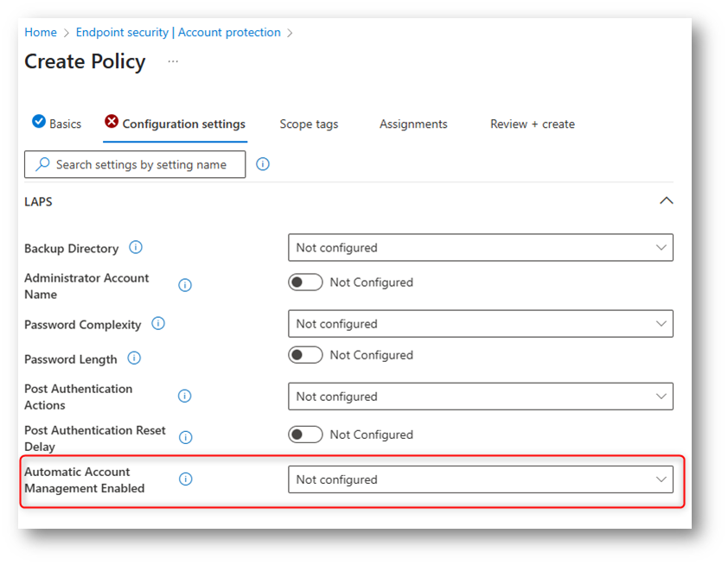Image resolution: width=728 pixels, height=565 pixels.
Task: Enable the Password Length toggle
Action: 305,355
